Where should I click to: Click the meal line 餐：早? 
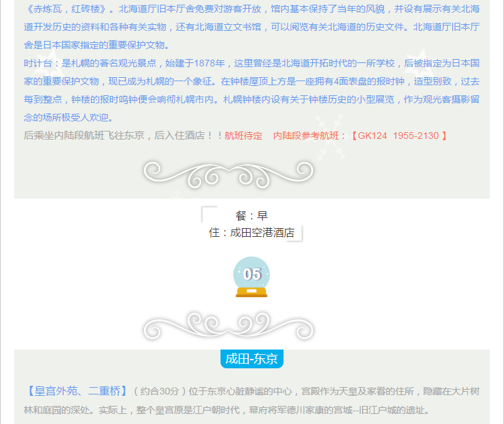coord(251,215)
